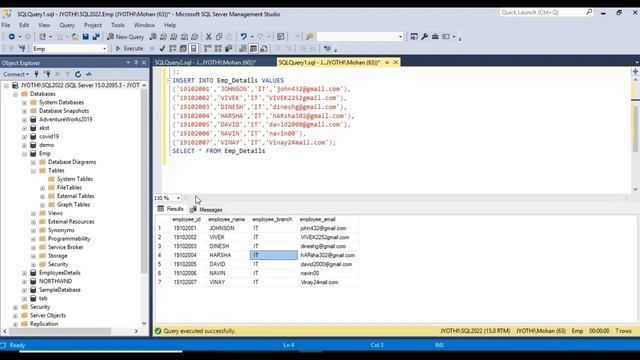Select the EmployeeDetails database

pos(60,273)
